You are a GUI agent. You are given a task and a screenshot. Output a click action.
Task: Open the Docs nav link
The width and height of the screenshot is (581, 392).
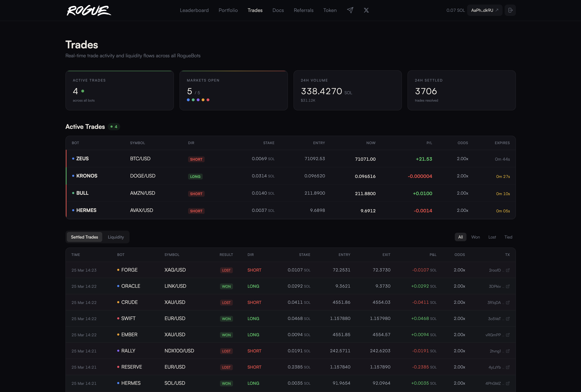[x=278, y=10]
